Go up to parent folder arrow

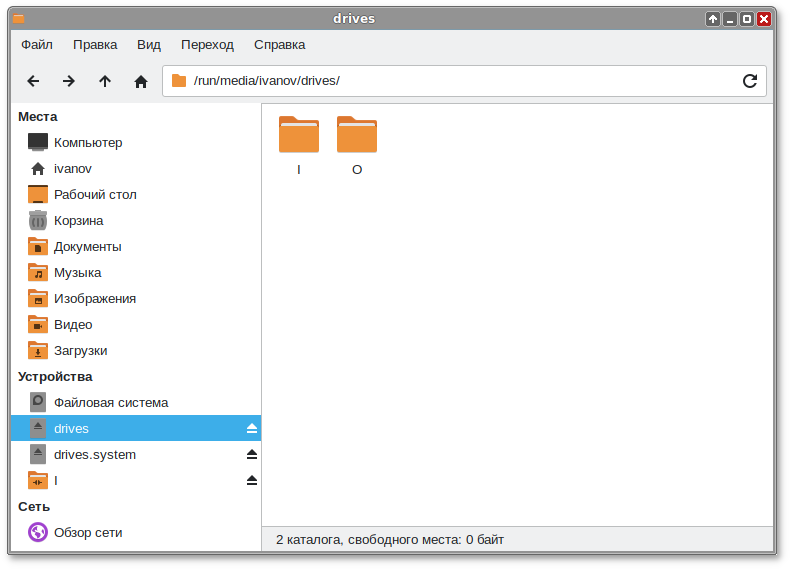coord(105,81)
